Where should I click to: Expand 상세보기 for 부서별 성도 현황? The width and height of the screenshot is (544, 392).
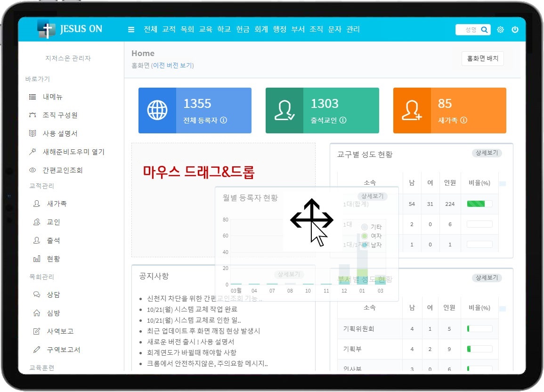click(487, 278)
